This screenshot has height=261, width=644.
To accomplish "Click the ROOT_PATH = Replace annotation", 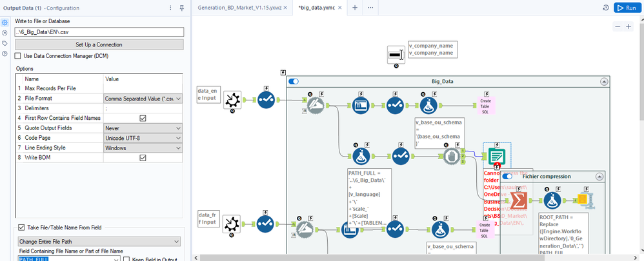I will pos(563,234).
